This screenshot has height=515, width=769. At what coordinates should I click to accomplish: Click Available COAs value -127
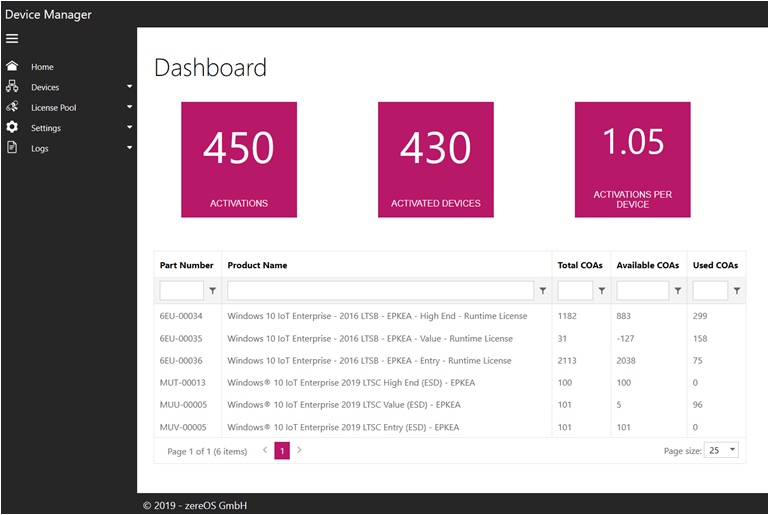[625, 338]
